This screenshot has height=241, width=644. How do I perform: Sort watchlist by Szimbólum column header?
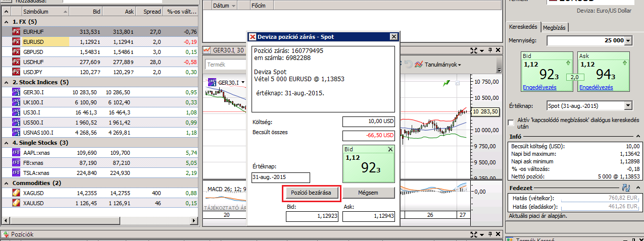(44, 11)
